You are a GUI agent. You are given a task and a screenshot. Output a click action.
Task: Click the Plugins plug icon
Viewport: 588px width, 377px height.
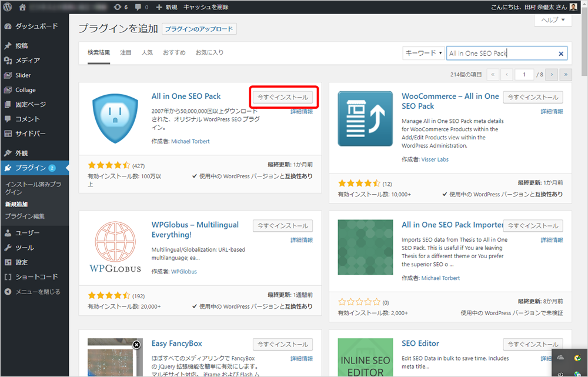8,168
